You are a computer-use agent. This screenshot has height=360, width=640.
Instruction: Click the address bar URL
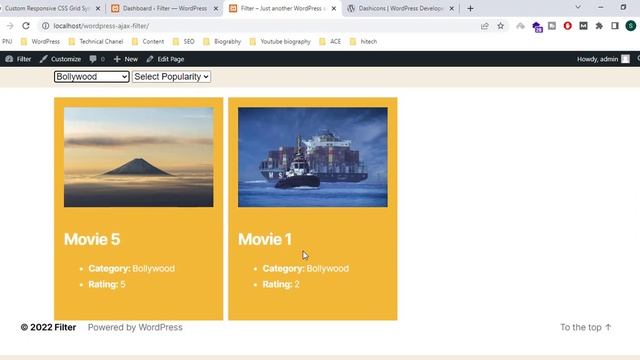click(x=101, y=26)
